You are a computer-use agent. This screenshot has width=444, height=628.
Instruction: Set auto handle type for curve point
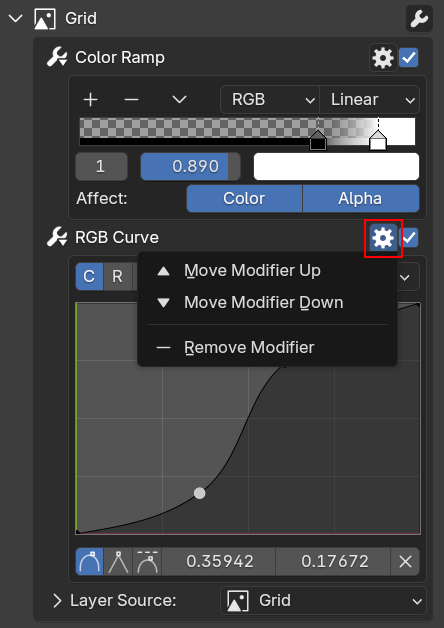point(90,562)
